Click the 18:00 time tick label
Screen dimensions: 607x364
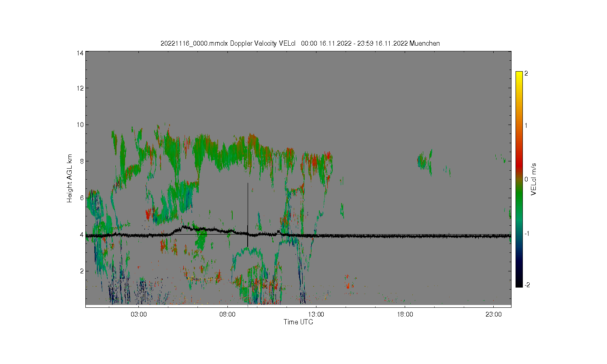tap(405, 314)
